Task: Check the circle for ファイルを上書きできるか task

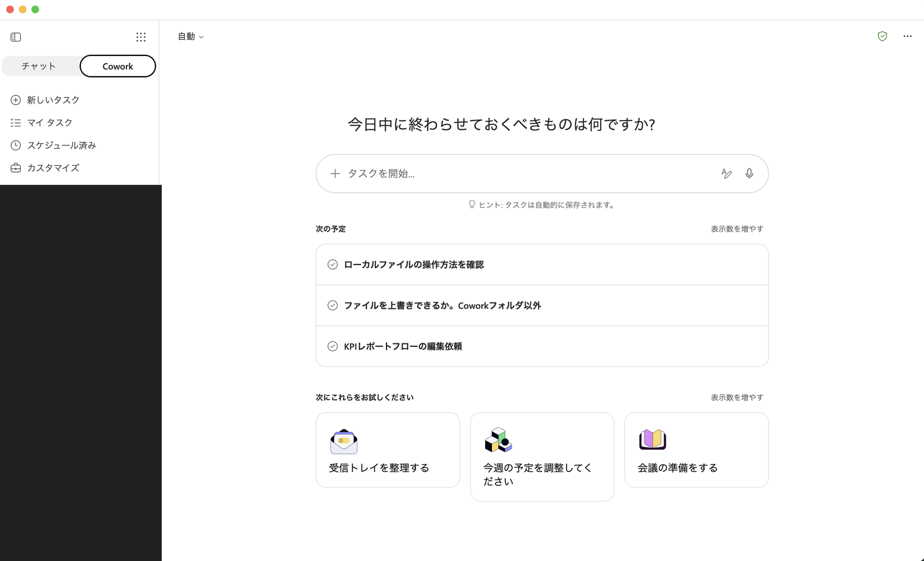Action: (x=333, y=305)
